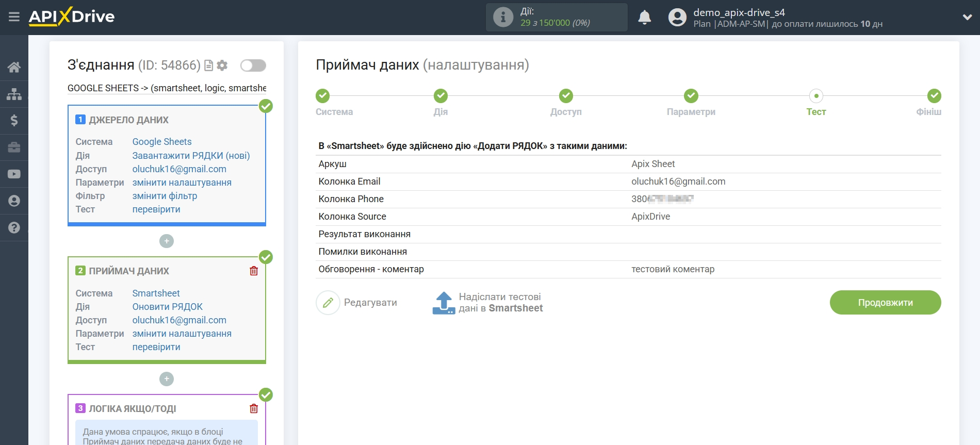Click the user avatar icon
980x445 pixels.
coord(677,18)
